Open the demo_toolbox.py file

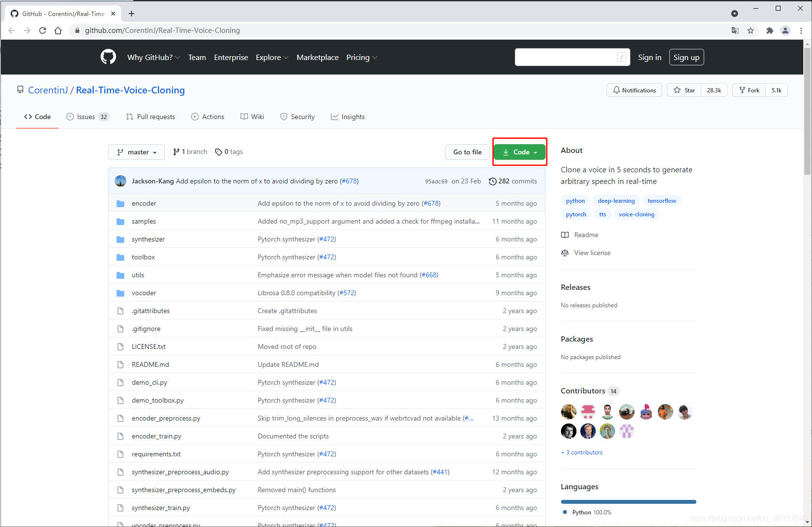click(x=158, y=400)
